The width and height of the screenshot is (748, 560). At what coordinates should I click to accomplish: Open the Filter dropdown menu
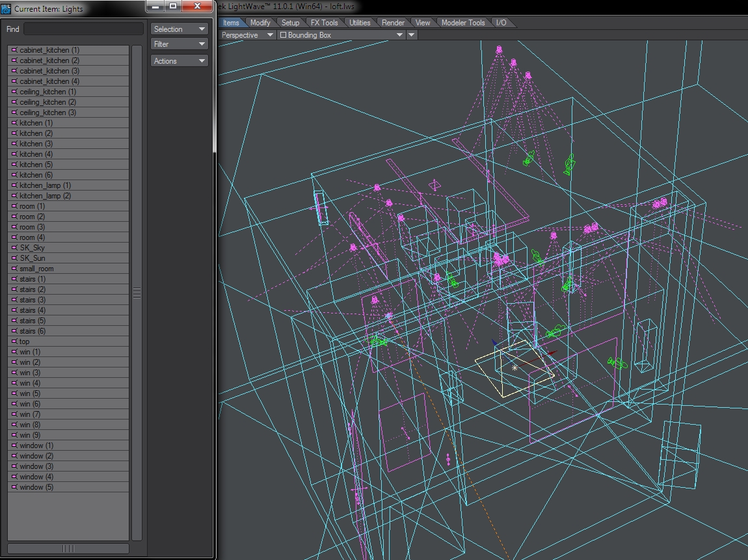(179, 44)
